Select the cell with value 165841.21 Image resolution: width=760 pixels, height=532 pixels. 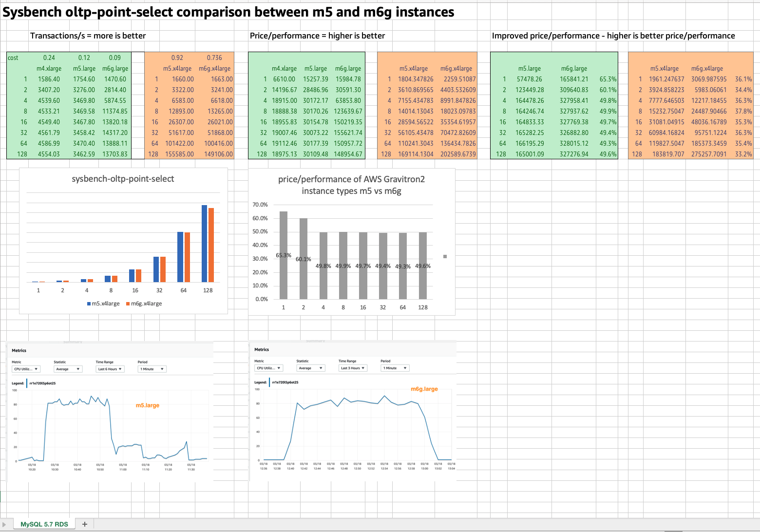tap(574, 79)
